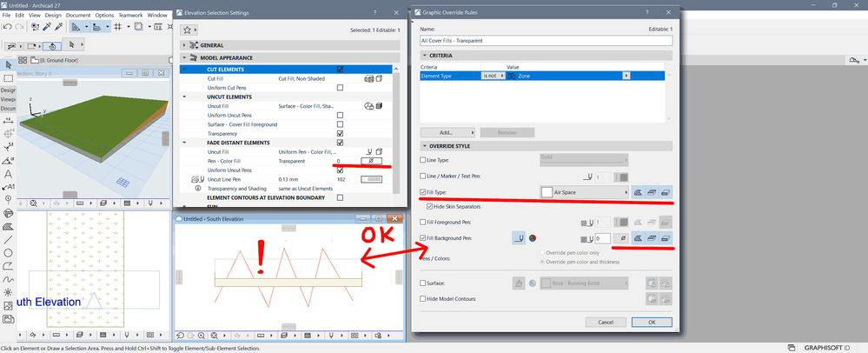
Task: Click the favorites star in Elevation Selection Settings
Action: pyautogui.click(x=188, y=30)
